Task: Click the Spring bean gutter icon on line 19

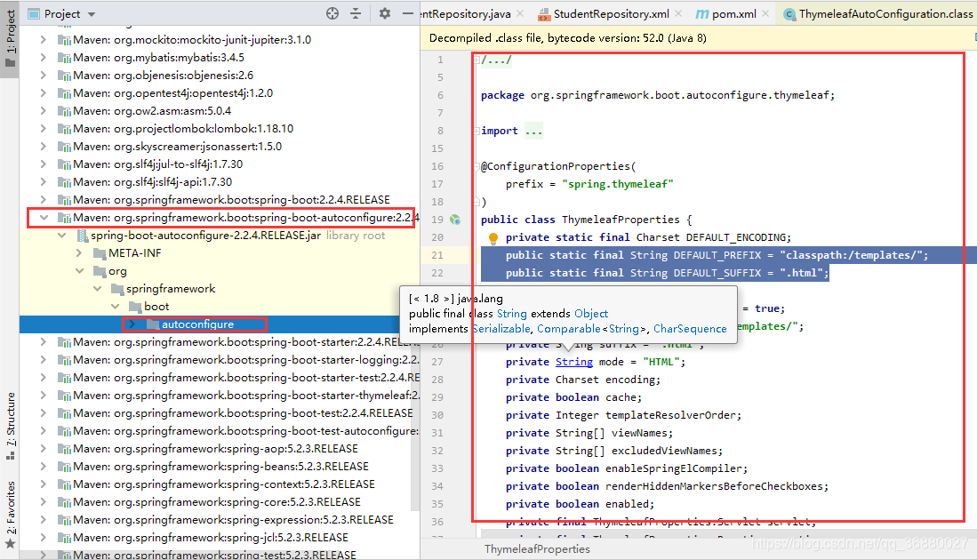Action: (455, 220)
